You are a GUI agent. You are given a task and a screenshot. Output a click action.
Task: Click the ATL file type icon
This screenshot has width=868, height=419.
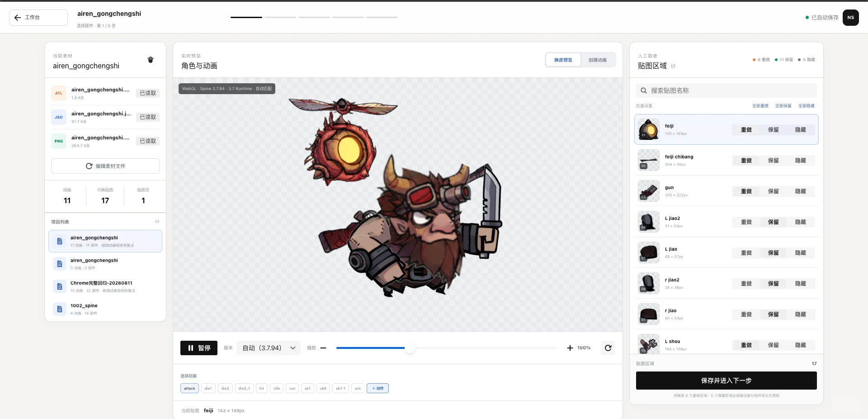point(59,93)
